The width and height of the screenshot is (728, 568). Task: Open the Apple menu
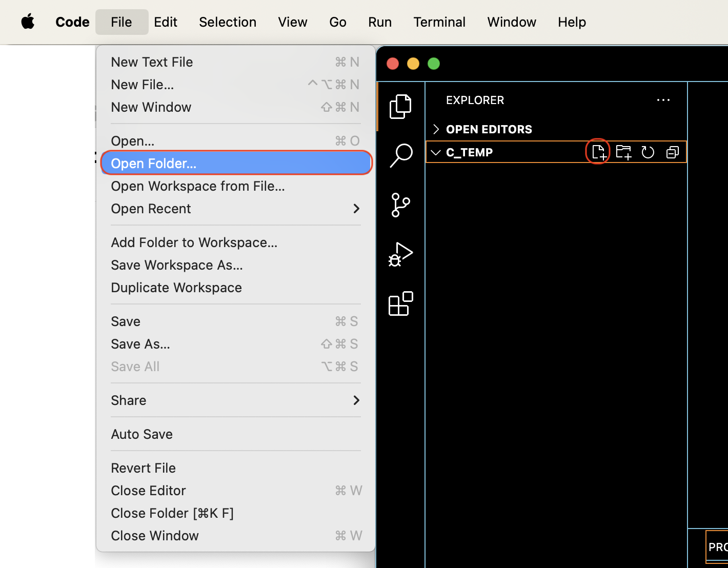click(x=28, y=22)
